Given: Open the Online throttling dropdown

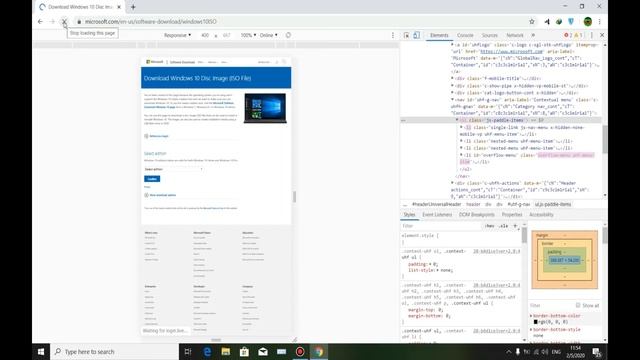Looking at the screenshot, I should 269,35.
